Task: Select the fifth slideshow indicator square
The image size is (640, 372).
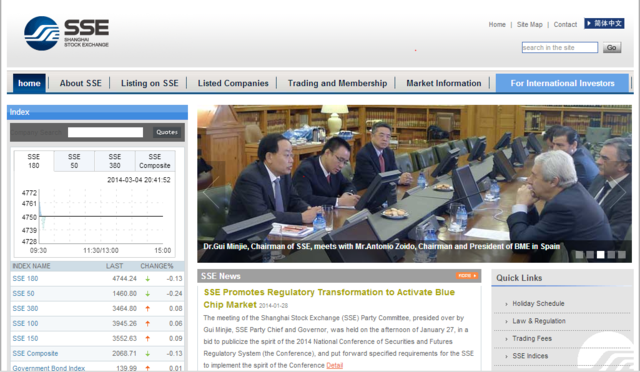Action: point(622,255)
